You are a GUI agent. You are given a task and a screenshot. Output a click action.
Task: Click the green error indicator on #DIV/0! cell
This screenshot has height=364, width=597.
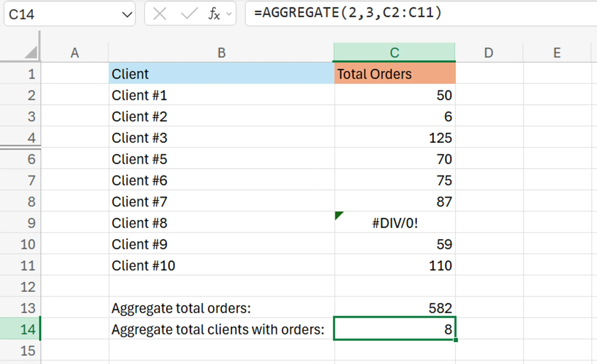[338, 215]
